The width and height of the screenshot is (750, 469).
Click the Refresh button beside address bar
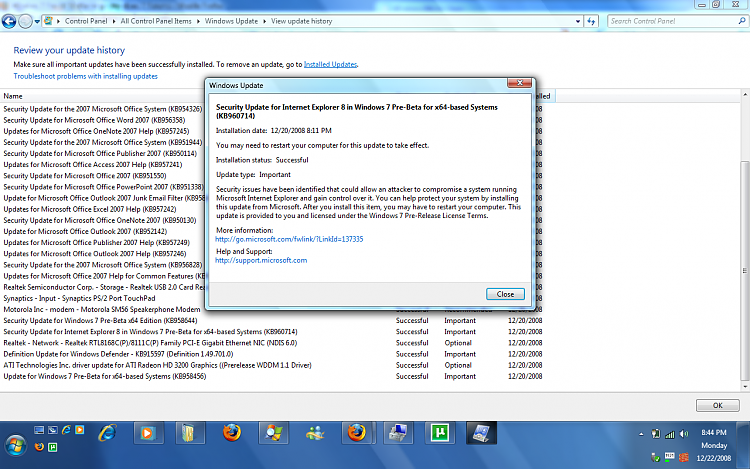[592, 21]
